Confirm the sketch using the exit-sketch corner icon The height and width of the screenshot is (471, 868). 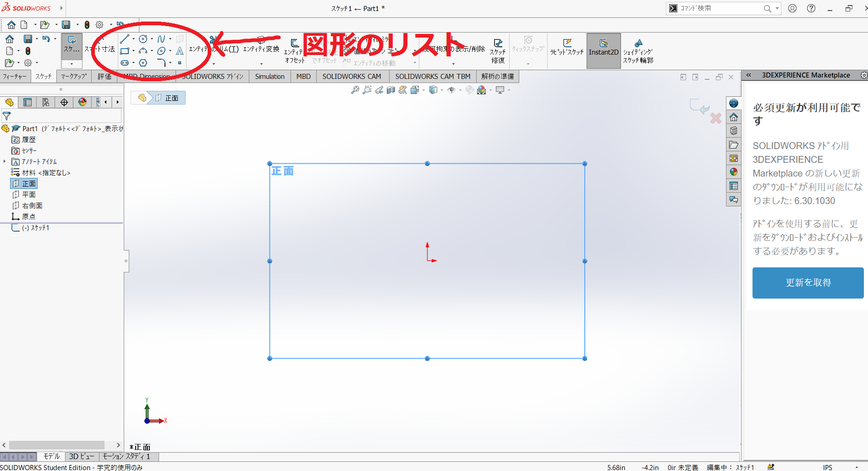(699, 106)
